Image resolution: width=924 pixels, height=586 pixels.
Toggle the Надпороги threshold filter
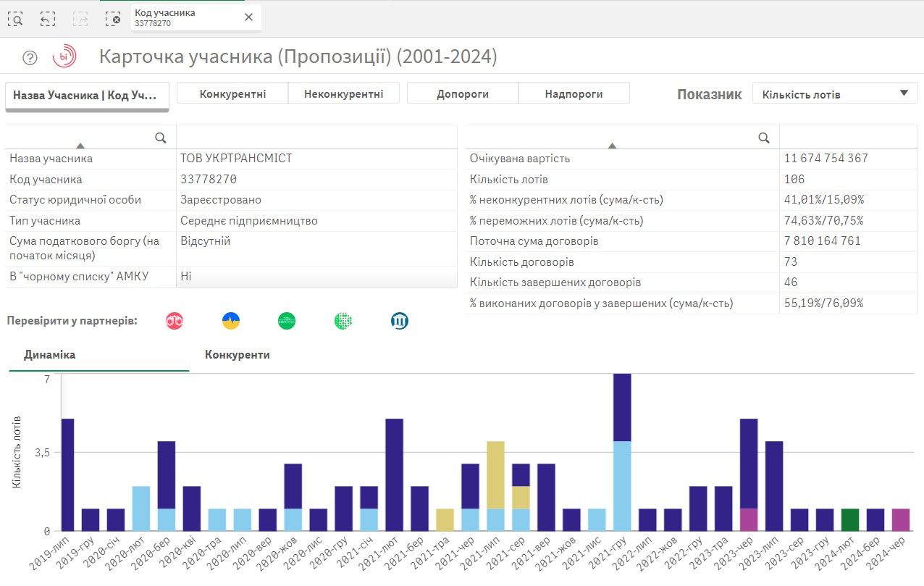[x=574, y=93]
